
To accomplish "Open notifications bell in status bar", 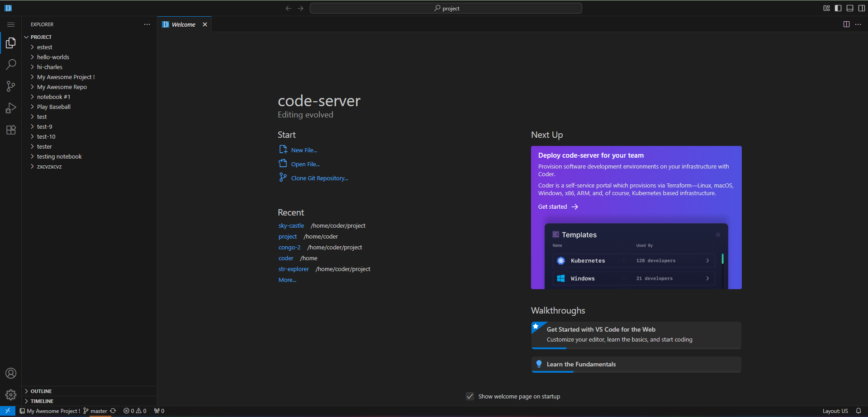I will (x=858, y=411).
